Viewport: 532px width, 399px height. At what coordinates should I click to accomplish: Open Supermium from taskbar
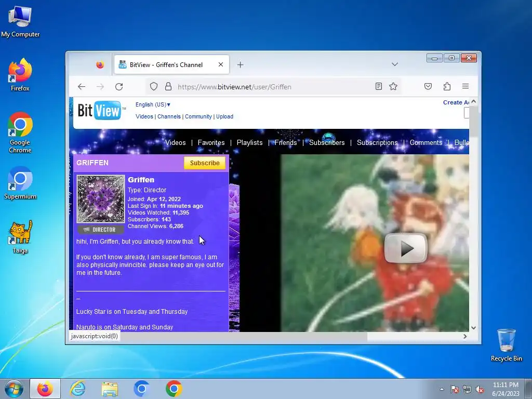pos(142,389)
